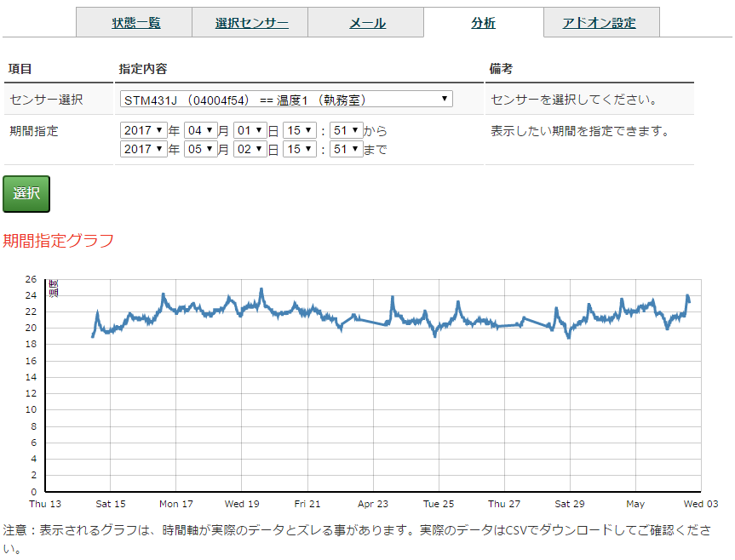
Task: Click the 表示したい期間を指定できます note
Action: (x=581, y=131)
